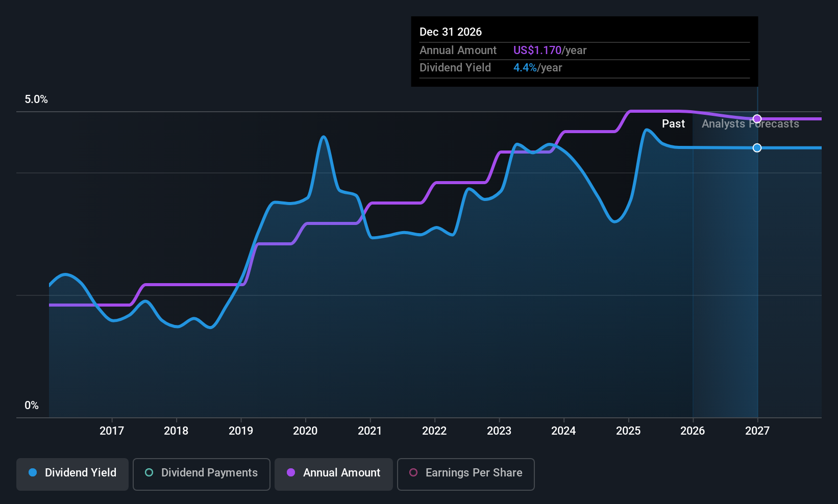Viewport: 838px width, 504px height.
Task: Click the 2018 x-axis label
Action: [x=176, y=431]
